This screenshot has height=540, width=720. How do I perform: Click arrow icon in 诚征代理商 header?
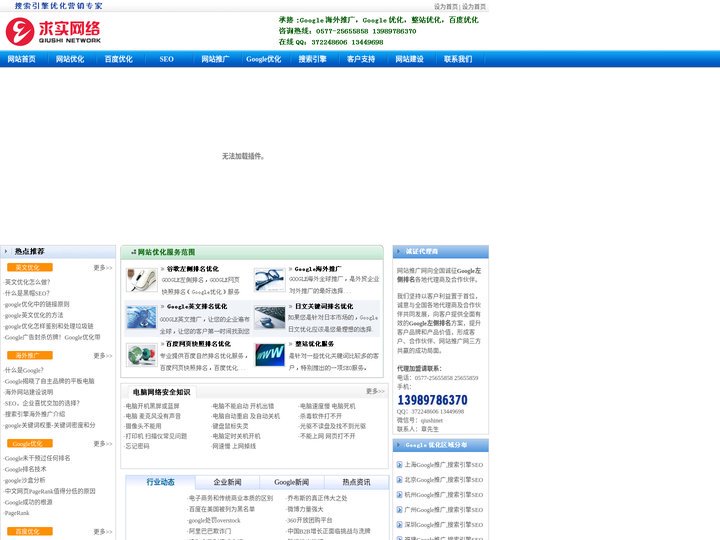pos(399,252)
